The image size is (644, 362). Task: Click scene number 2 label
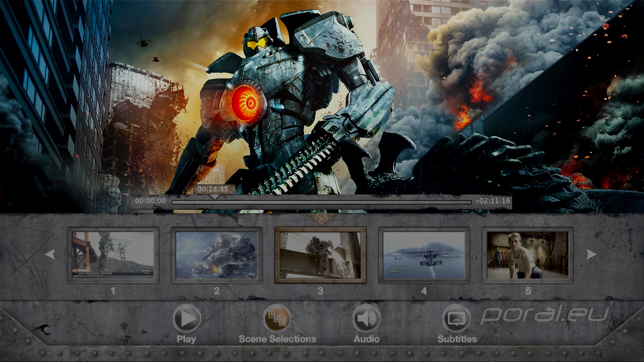coord(217,291)
